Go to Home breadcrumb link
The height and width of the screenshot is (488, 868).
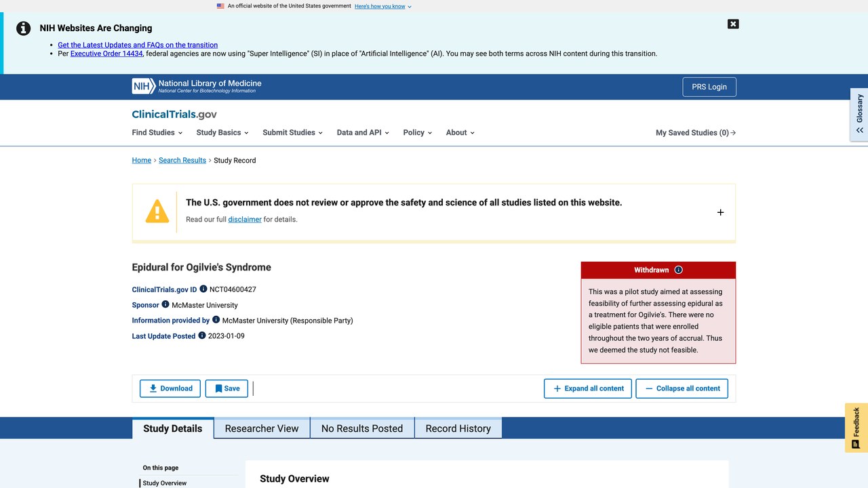tap(142, 161)
